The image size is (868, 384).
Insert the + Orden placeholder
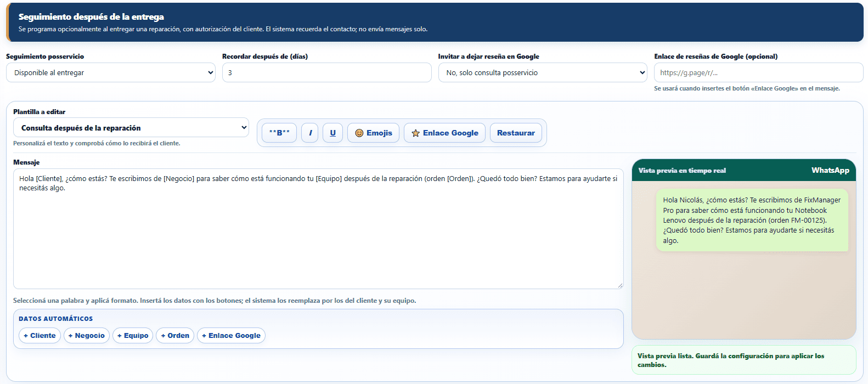(x=175, y=335)
